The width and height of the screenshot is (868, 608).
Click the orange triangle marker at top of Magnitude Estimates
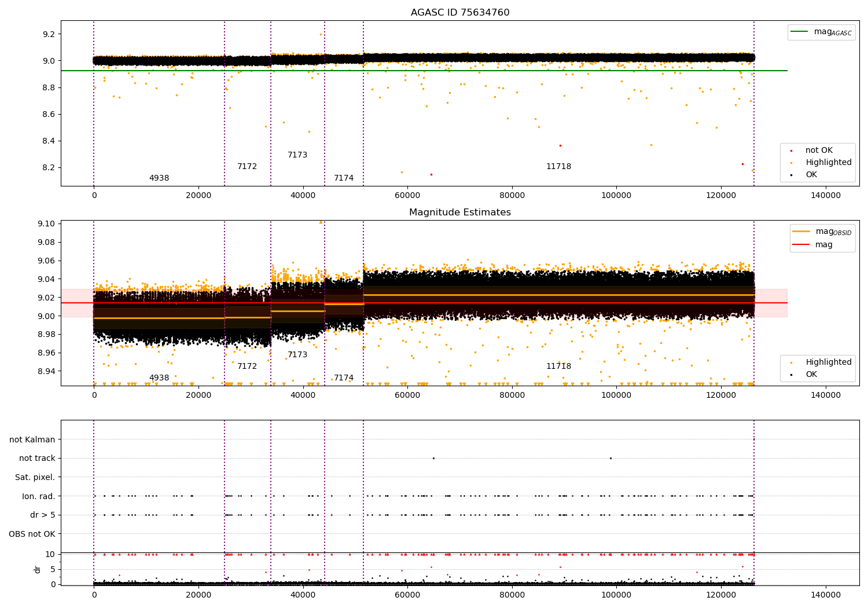coord(321,222)
